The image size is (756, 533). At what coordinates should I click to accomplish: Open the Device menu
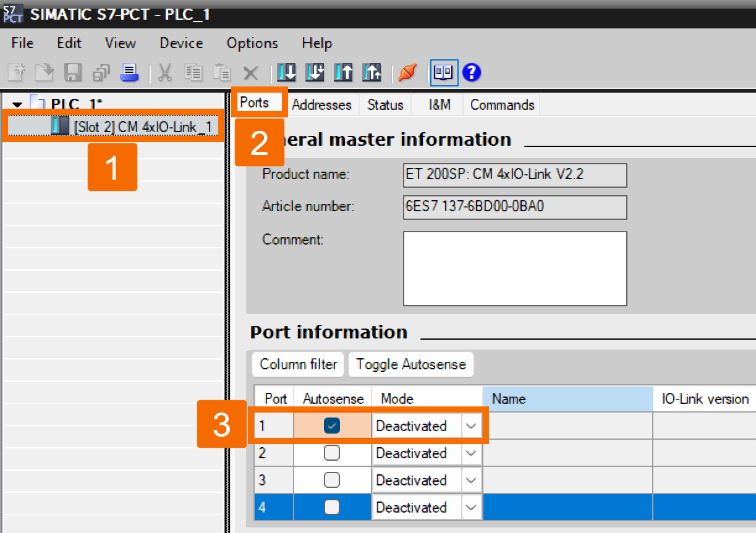pos(181,43)
